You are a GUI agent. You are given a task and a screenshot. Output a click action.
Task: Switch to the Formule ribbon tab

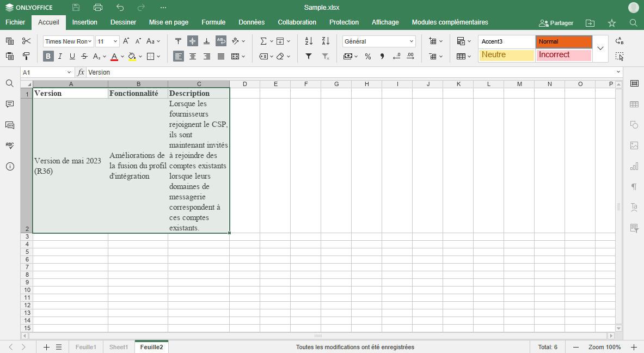click(x=213, y=22)
